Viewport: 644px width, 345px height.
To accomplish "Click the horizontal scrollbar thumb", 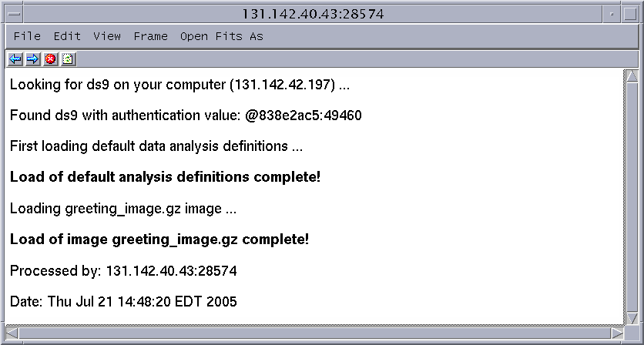I will pos(314,333).
